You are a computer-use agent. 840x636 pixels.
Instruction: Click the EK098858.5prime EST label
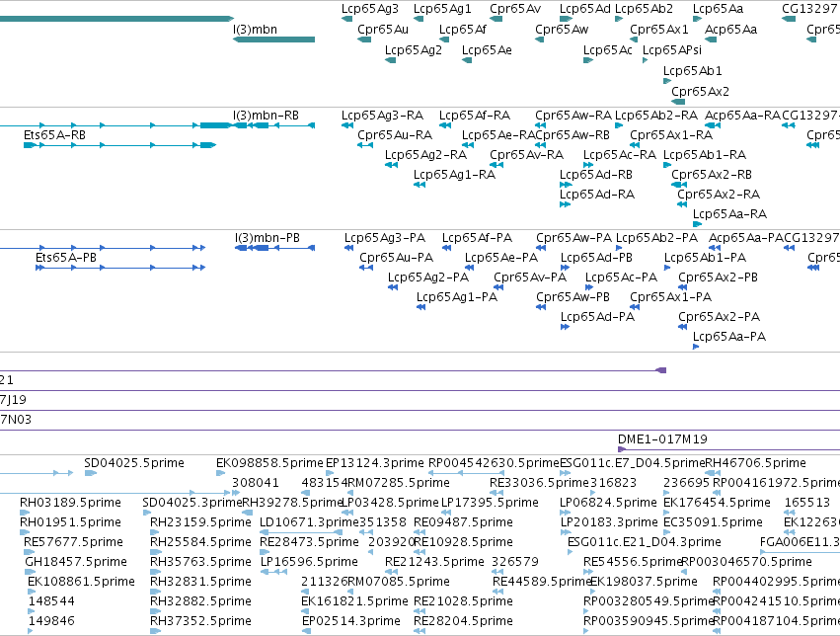click(x=269, y=463)
